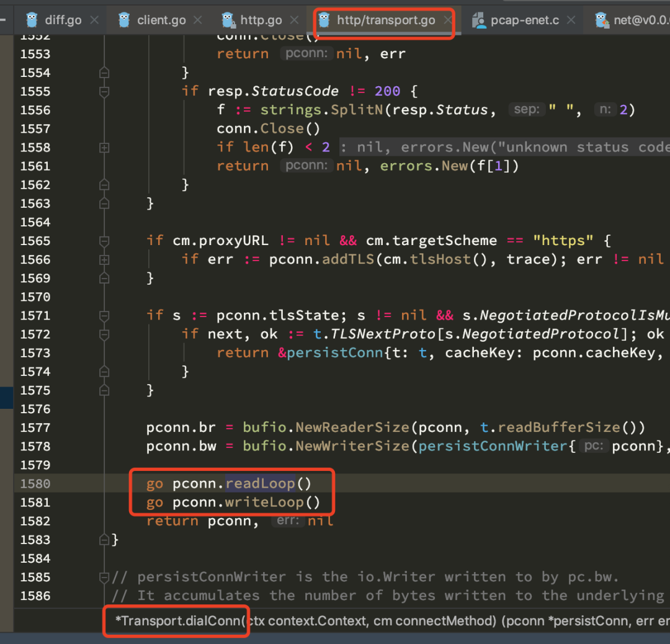Collapse the fold marker at line 1569
Image resolution: width=670 pixels, height=644 pixels.
(x=104, y=279)
